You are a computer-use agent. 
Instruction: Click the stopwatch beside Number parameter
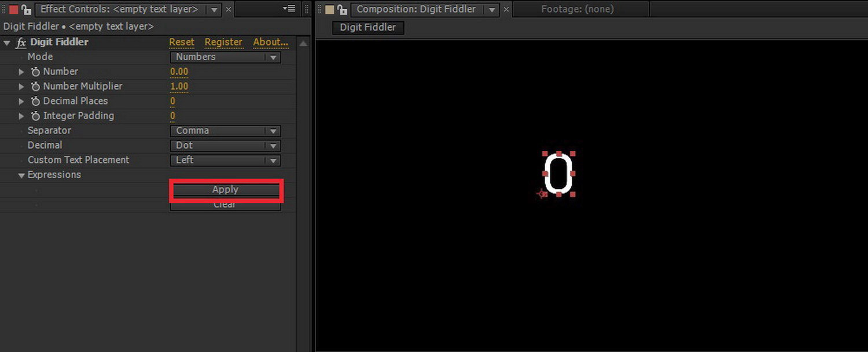pyautogui.click(x=35, y=71)
